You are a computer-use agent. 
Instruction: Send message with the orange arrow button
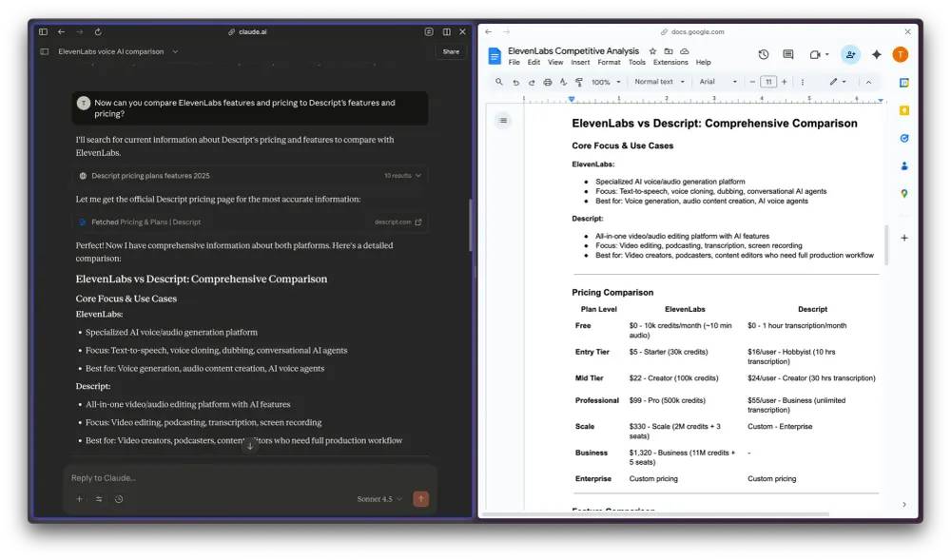click(x=420, y=499)
